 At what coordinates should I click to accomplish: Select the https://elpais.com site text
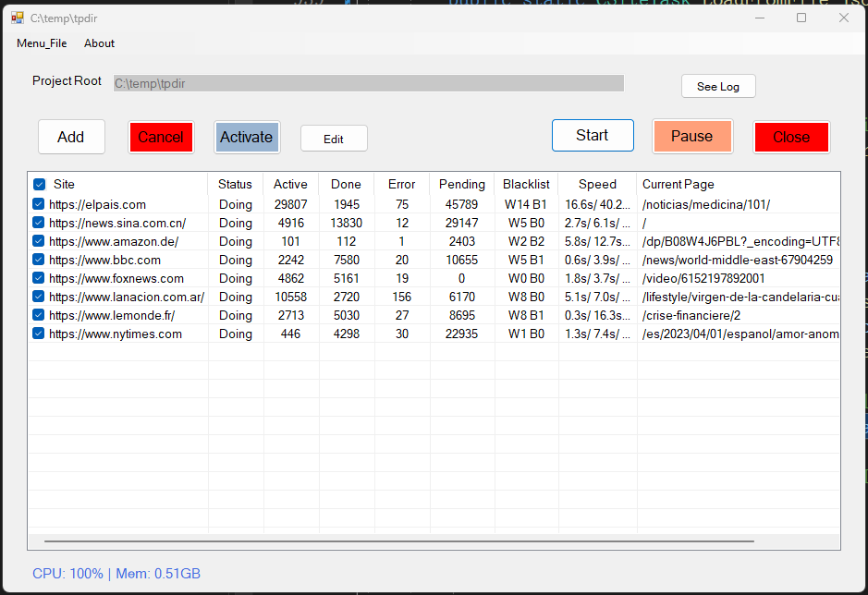pyautogui.click(x=97, y=205)
